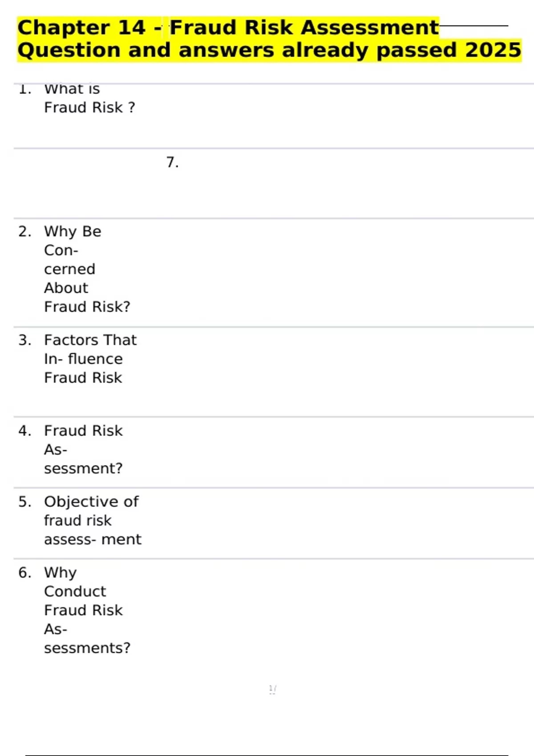This screenshot has height=756, width=534.
Task: Click the page number indicator at the bottom
Action: coord(272,690)
